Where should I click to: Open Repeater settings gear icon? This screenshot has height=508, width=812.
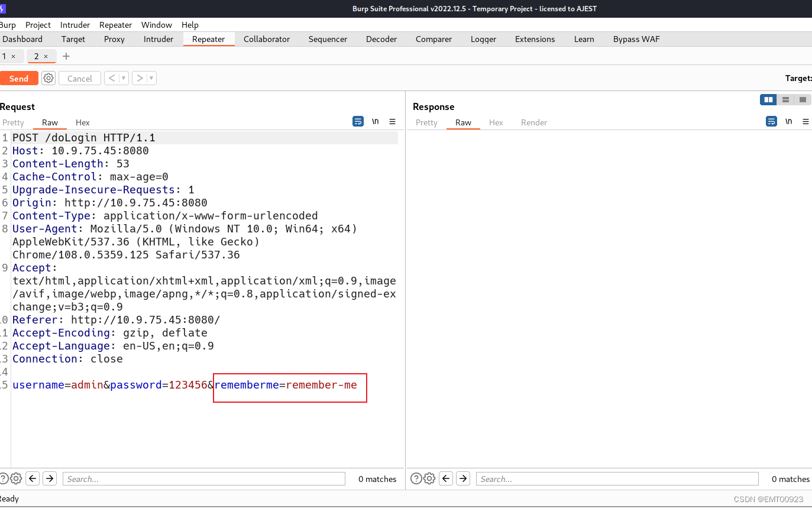coord(48,78)
